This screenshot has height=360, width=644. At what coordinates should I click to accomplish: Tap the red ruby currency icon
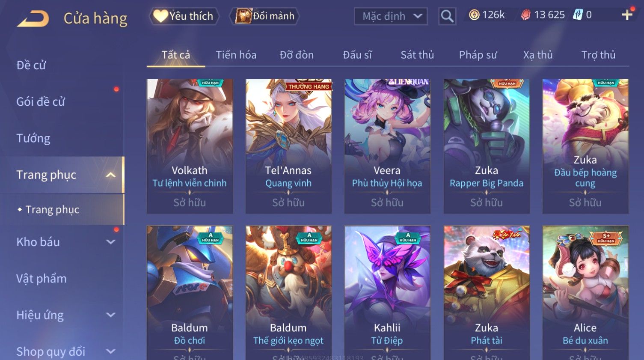526,15
